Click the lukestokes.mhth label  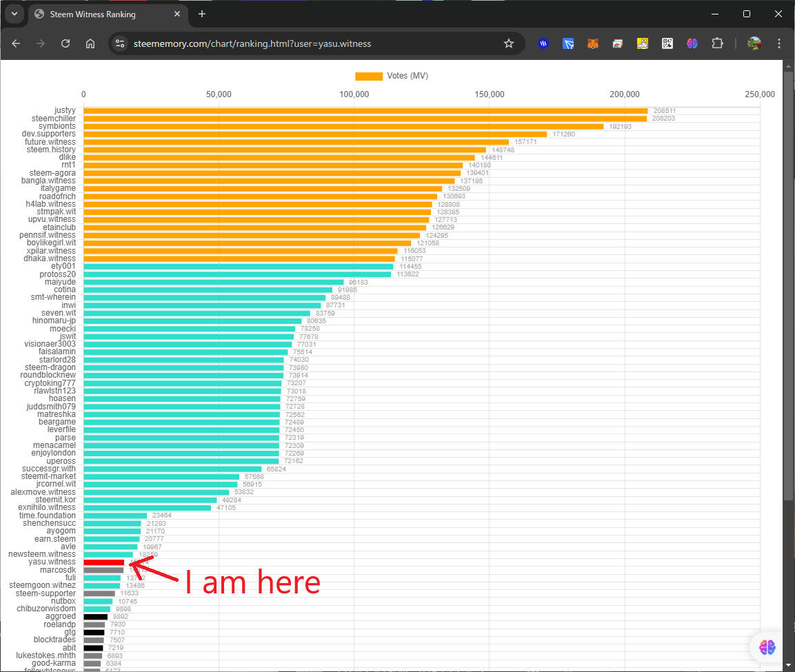[x=46, y=655]
